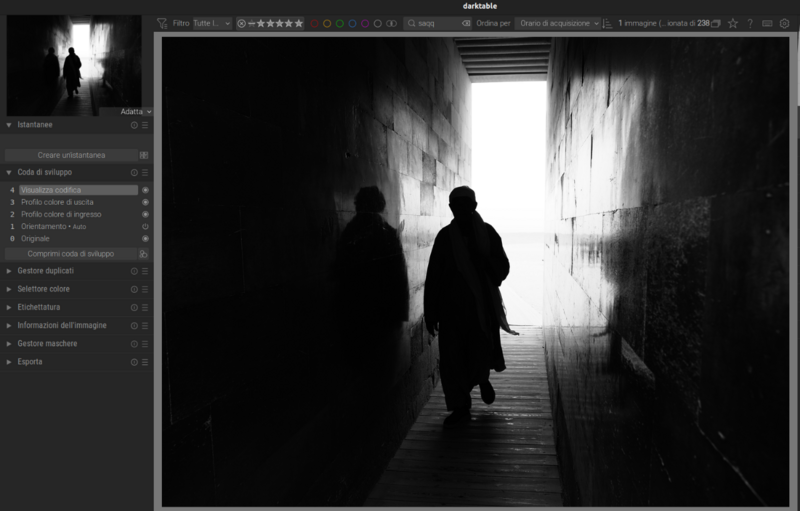Expand the Gestore duplicati panel
Viewport: 800px width, 511px height.
click(45, 271)
